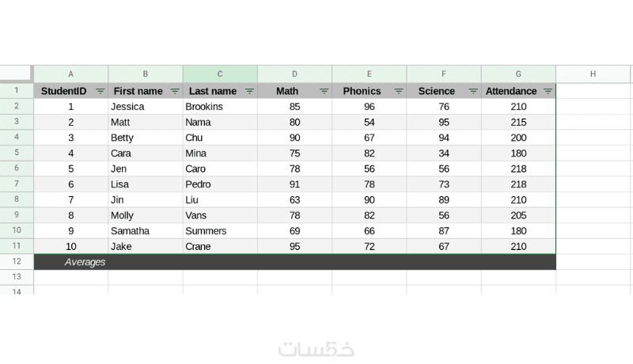Viewport: 633px width, 364px height.
Task: Open the Science column filter icon
Action: click(x=473, y=91)
